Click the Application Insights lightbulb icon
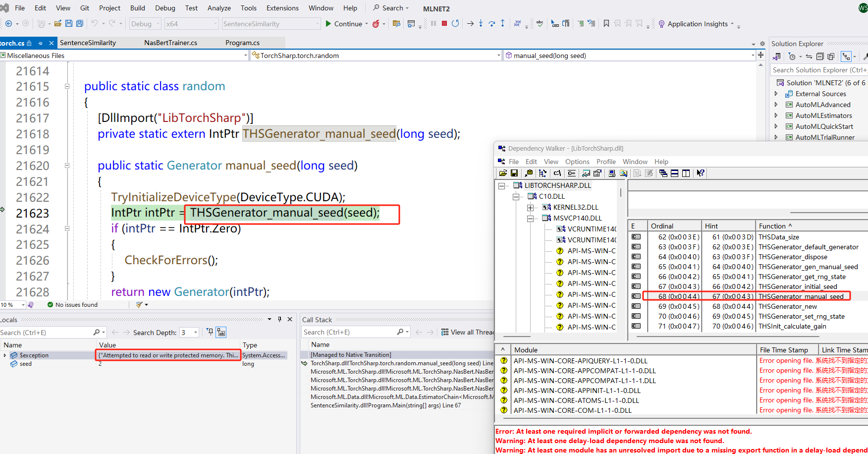 tap(661, 24)
